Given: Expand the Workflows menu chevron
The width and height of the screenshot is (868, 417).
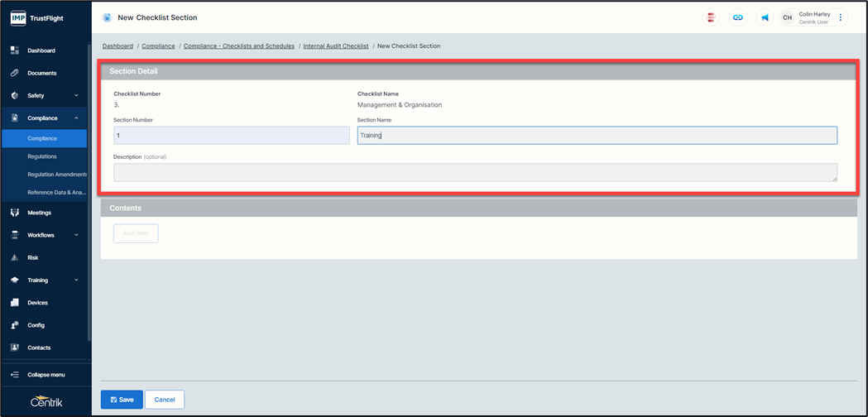Looking at the screenshot, I should (76, 235).
